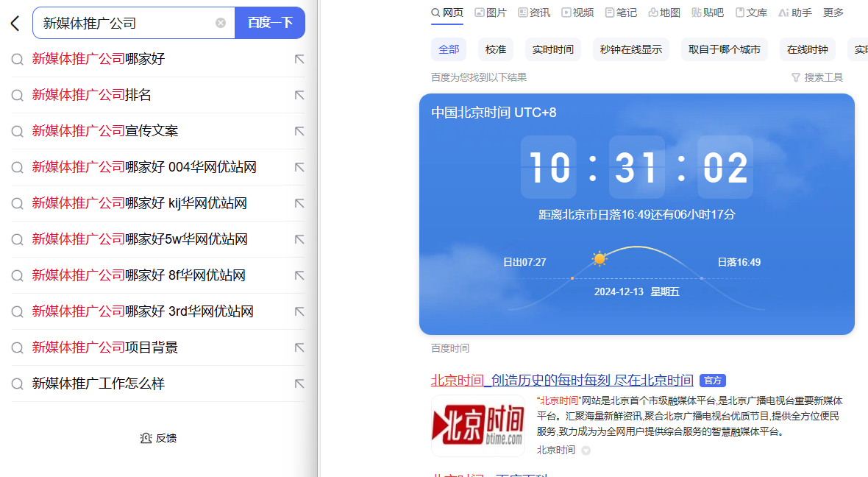Click fill arrow for 5w华网优站网 suggestion
The image size is (868, 477).
(x=299, y=239)
